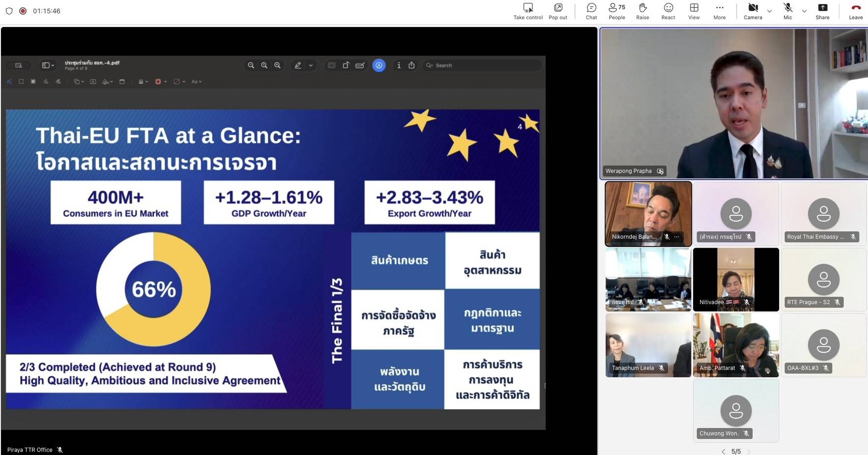The height and width of the screenshot is (455, 868).
Task: Pop out the shared content
Action: (x=558, y=11)
